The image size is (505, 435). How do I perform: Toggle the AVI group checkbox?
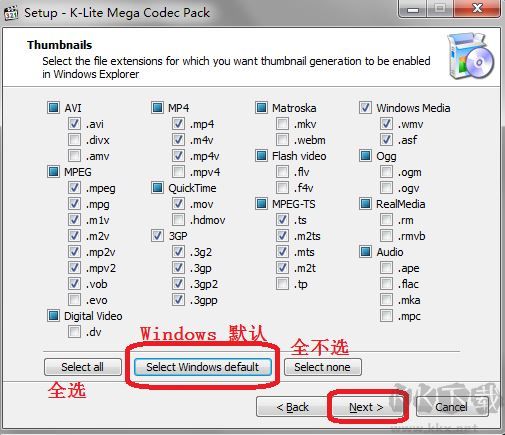point(53,108)
